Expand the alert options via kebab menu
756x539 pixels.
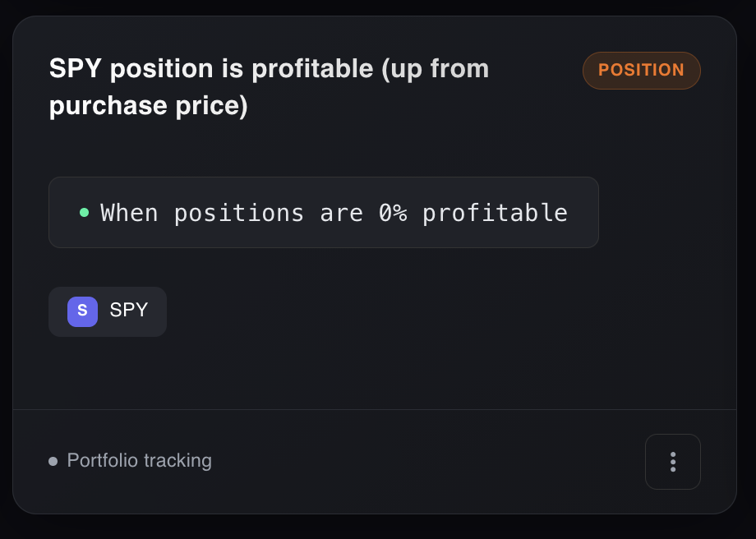pos(672,461)
